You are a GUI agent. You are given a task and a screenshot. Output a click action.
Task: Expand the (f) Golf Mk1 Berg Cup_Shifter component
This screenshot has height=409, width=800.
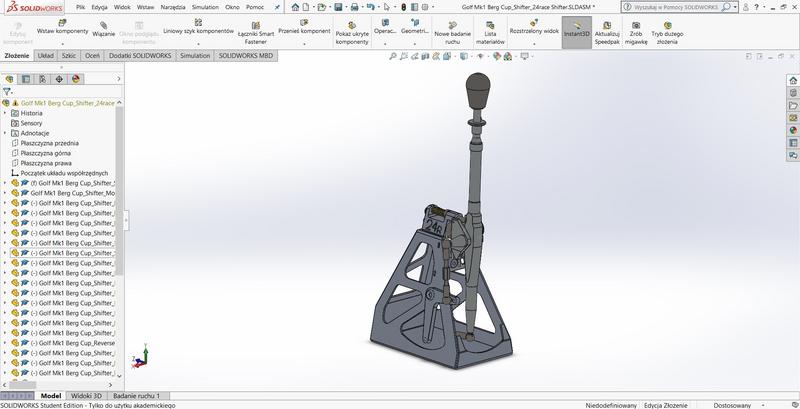[5, 183]
